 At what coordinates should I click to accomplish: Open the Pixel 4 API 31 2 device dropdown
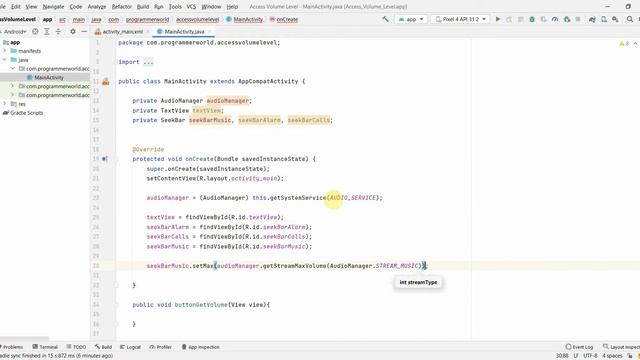pyautogui.click(x=460, y=19)
